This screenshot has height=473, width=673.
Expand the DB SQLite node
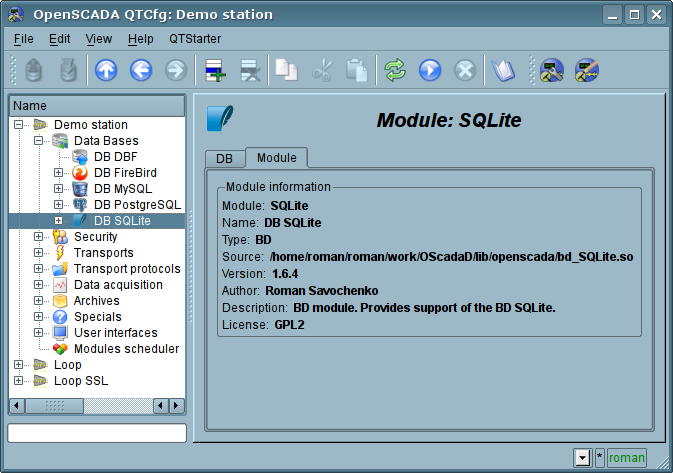click(x=58, y=221)
